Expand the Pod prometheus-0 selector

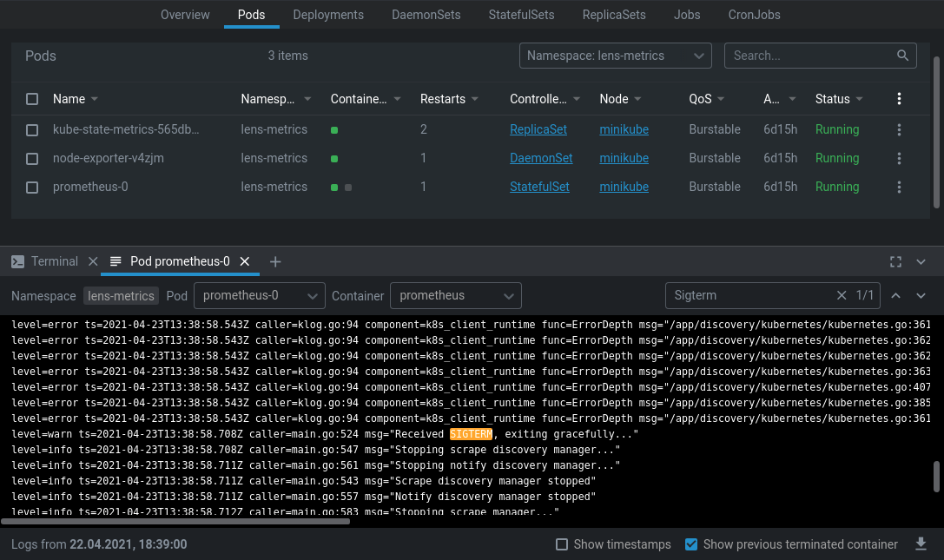(x=260, y=296)
